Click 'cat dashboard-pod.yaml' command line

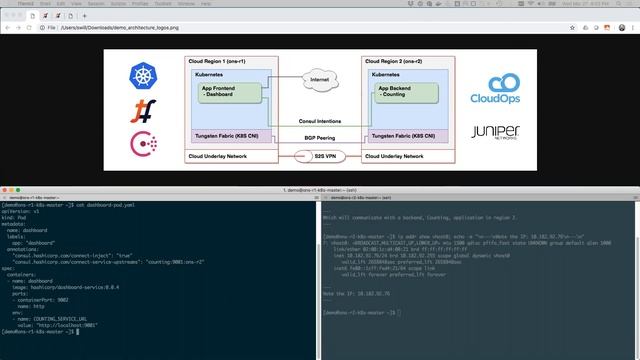point(68,205)
